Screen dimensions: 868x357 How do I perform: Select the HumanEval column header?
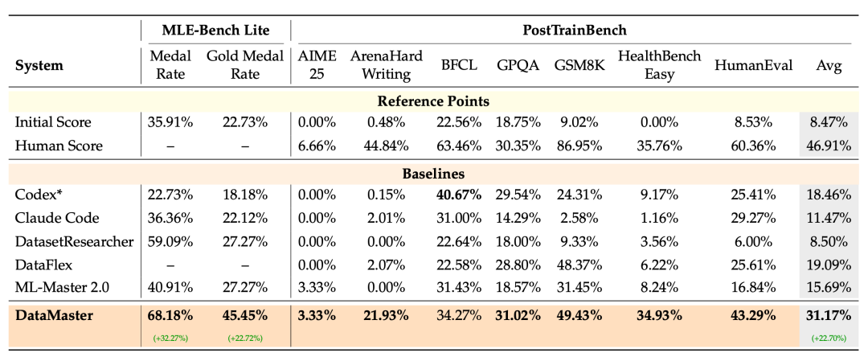point(753,65)
